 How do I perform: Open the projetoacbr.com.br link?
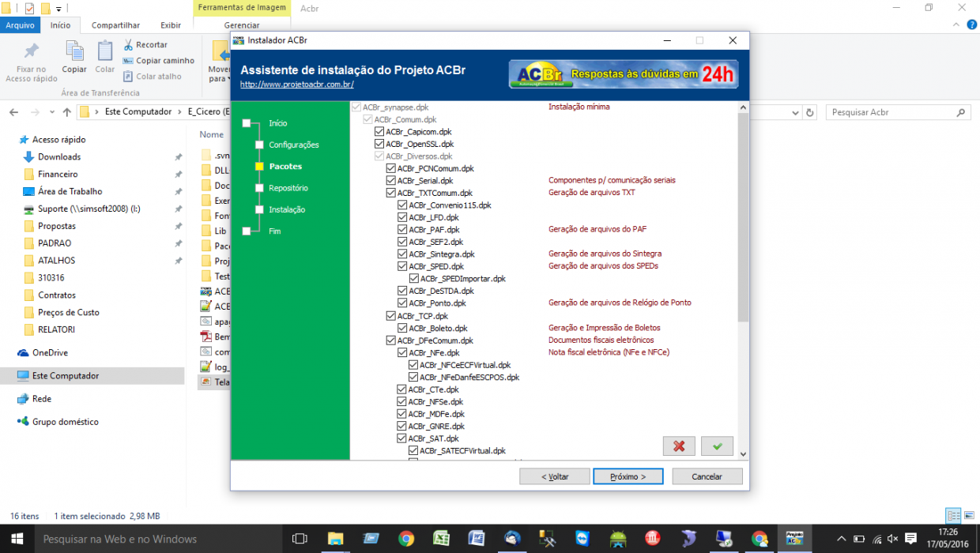[x=297, y=85]
